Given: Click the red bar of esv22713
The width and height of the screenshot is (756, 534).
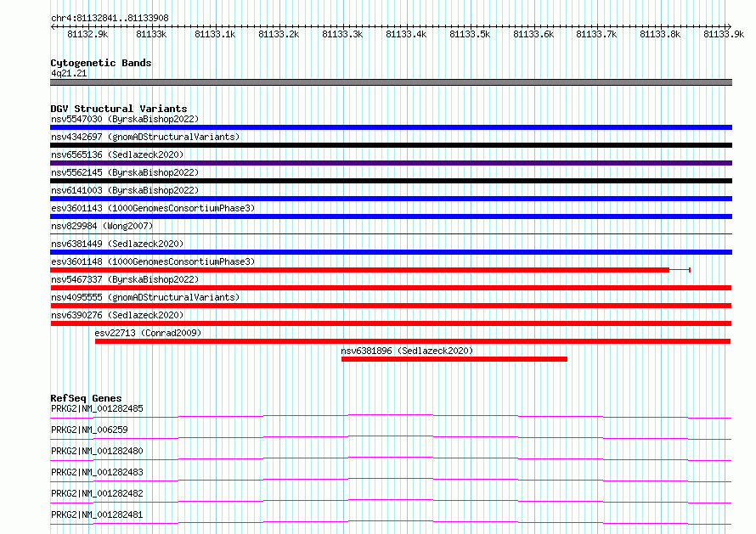Looking at the screenshot, I should [413, 341].
